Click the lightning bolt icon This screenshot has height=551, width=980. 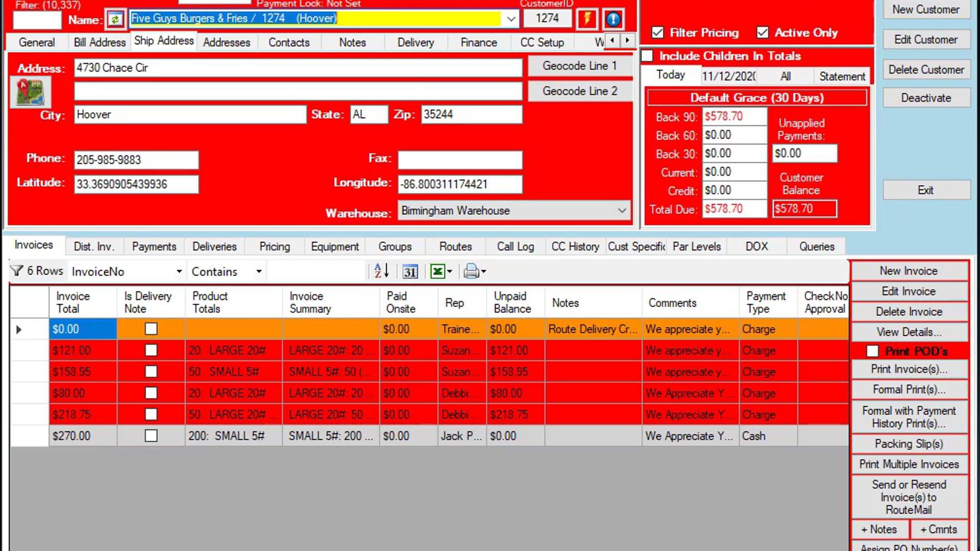587,19
